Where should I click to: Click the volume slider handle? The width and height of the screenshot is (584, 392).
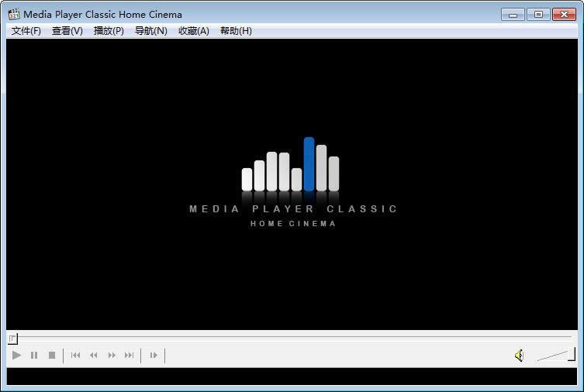(572, 354)
